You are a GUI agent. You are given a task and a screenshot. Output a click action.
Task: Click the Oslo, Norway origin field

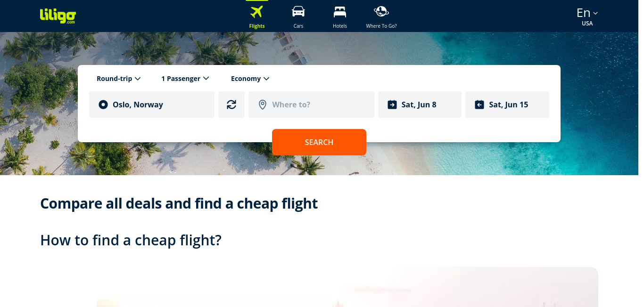(152, 105)
